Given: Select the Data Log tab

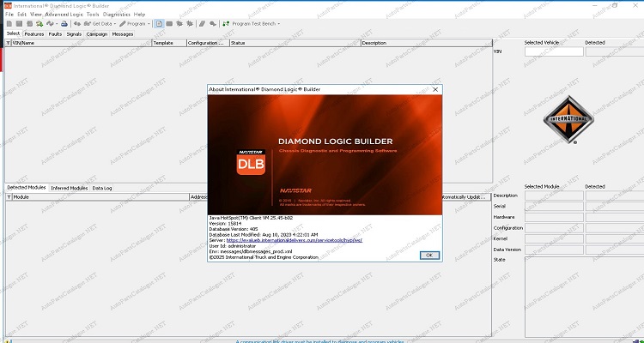Looking at the screenshot, I should point(102,187).
